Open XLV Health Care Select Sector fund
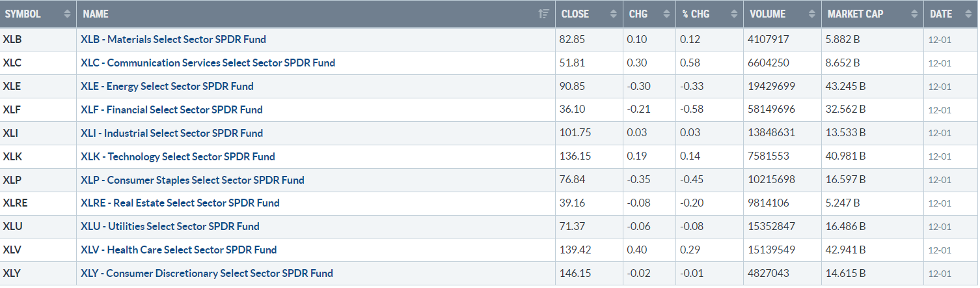Viewport: 980px width, 288px height. pyautogui.click(x=179, y=250)
